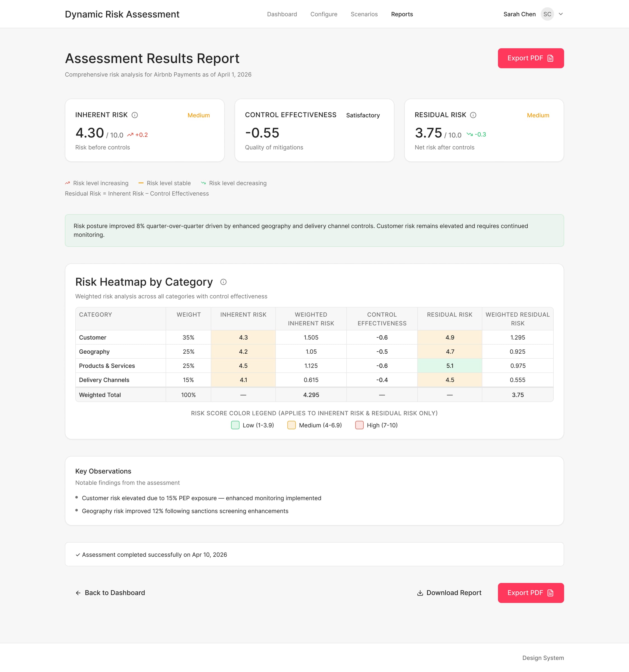
Task: Open the Scenarios section
Action: point(364,14)
